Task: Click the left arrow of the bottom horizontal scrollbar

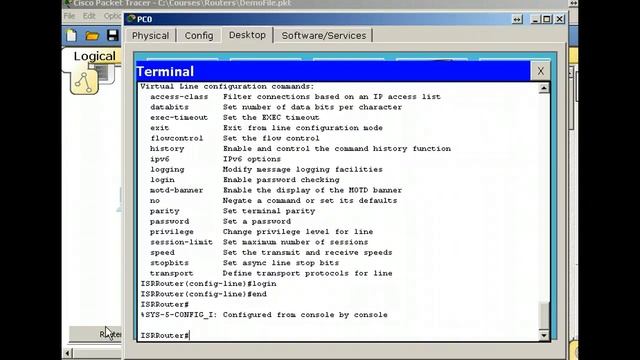Action: tap(68, 353)
